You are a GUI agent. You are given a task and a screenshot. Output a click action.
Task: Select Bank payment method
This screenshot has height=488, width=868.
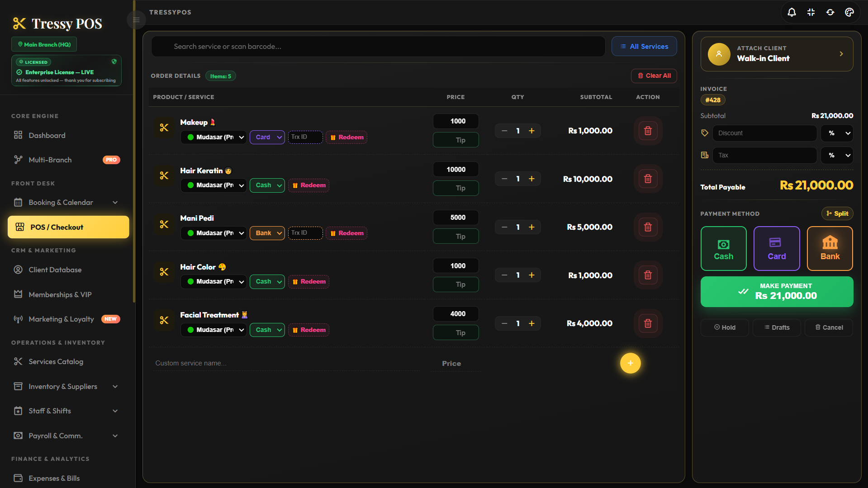[830, 249]
